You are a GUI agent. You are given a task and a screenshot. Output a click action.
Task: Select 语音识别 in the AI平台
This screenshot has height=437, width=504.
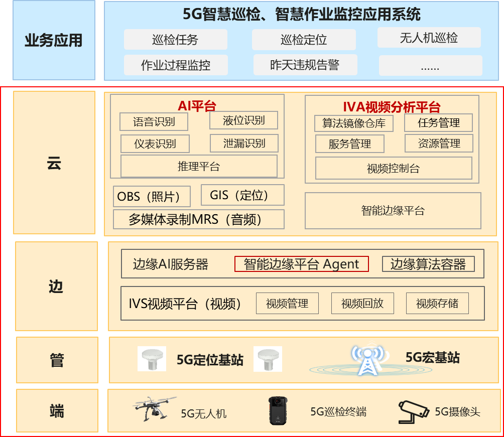pyautogui.click(x=154, y=122)
